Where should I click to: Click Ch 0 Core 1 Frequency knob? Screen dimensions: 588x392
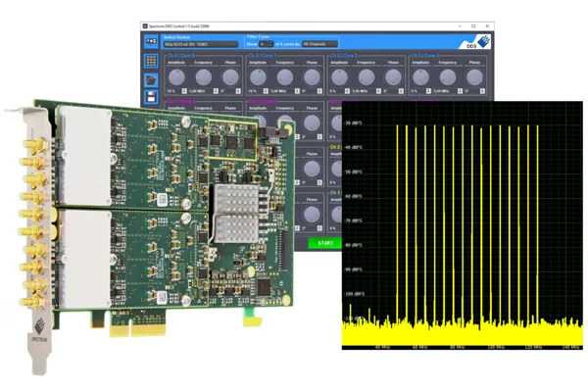[x=285, y=76]
